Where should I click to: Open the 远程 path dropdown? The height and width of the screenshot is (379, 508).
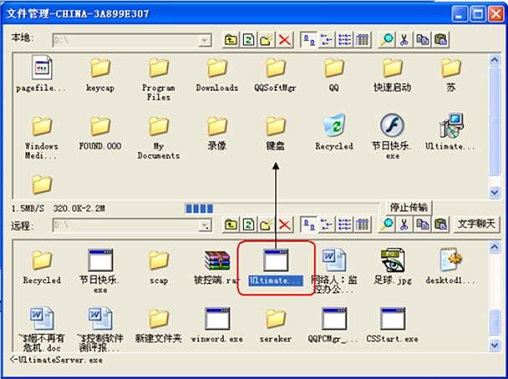coord(204,226)
